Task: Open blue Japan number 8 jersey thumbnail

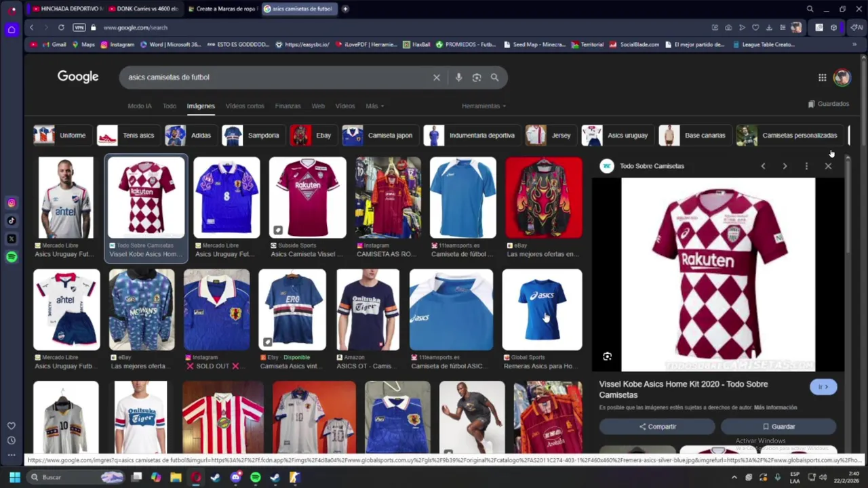Action: pos(226,197)
